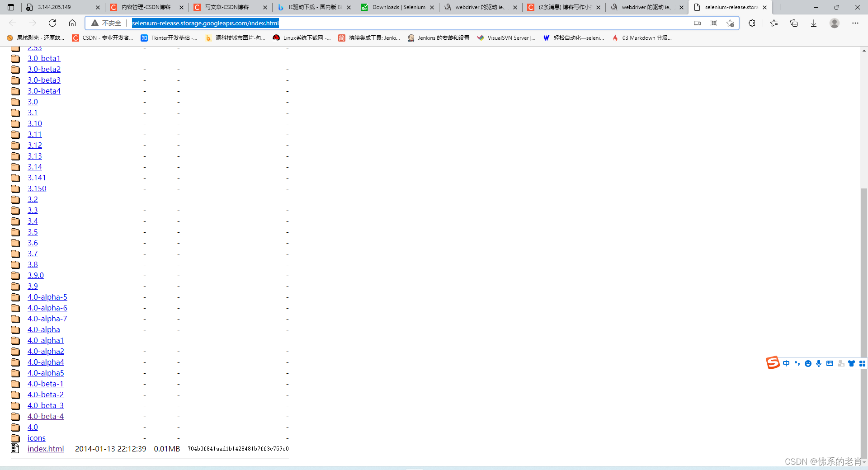Viewport: 868px width, 470px height.
Task: Open the extensions puzzle icon
Action: coord(752,23)
